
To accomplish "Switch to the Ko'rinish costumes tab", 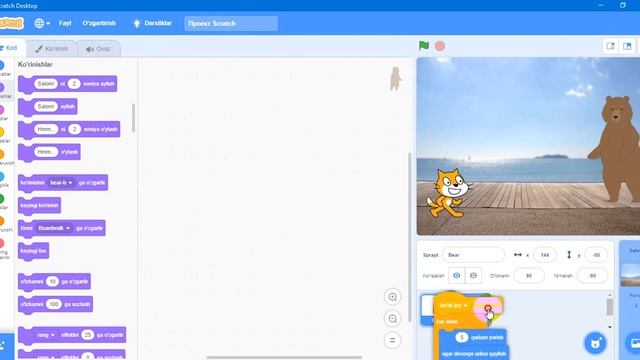I will point(52,49).
